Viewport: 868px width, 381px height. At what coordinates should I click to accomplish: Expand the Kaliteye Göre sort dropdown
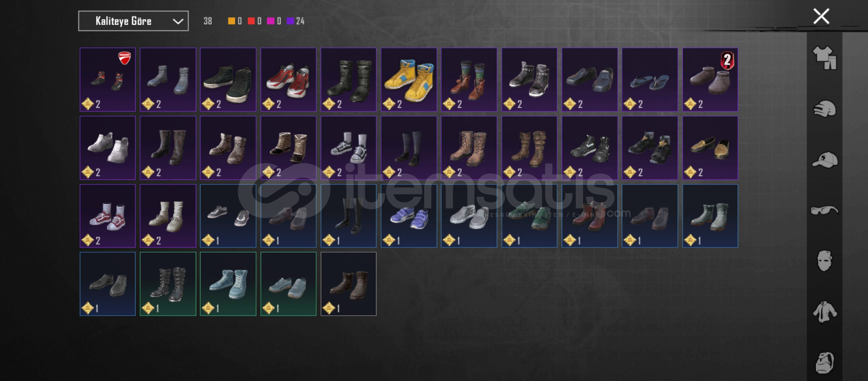coord(133,21)
